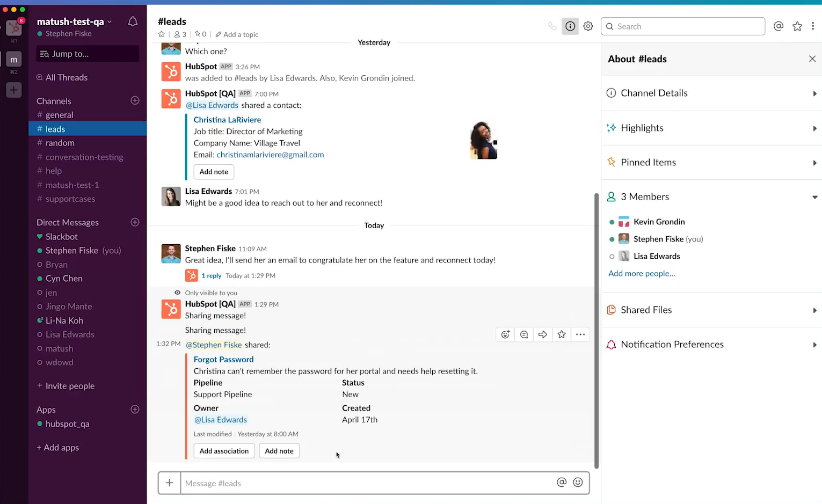The width and height of the screenshot is (822, 504).
Task: Open pinned items count in channel header
Action: (200, 34)
